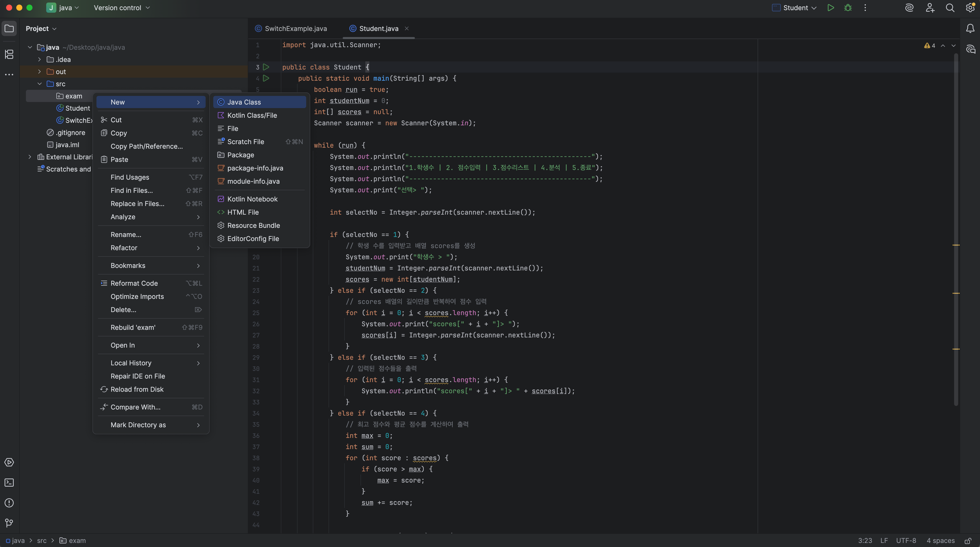Click the run gutter icon beside main method
The image size is (980, 547).
[x=266, y=78]
